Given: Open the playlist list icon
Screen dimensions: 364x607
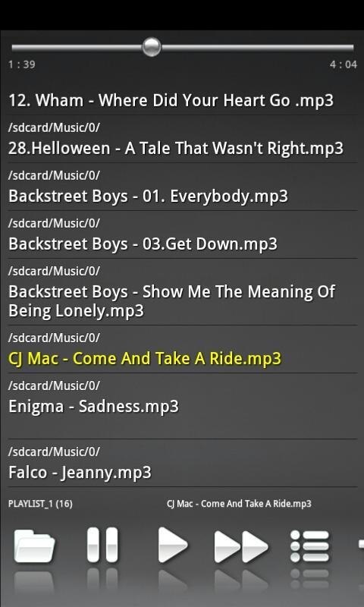Looking at the screenshot, I should [310, 546].
